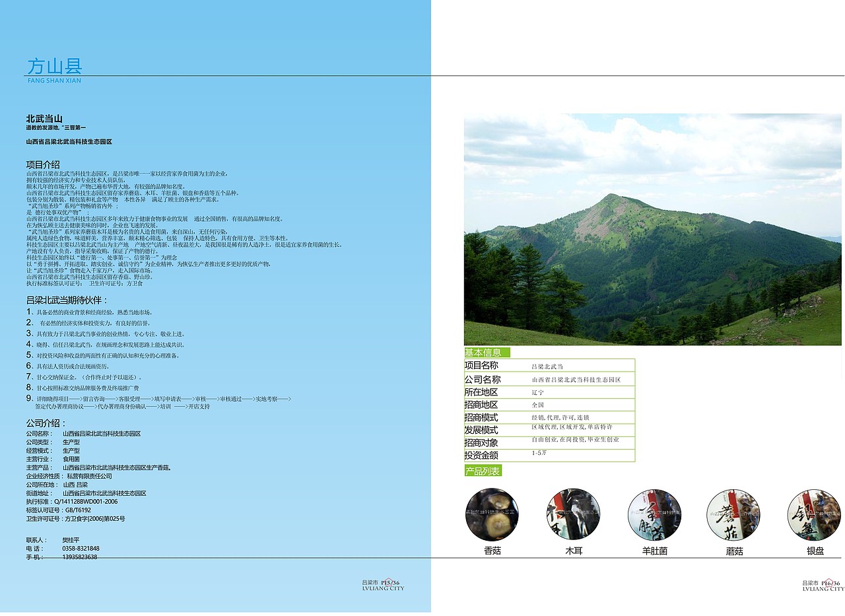Viewport: 845px width, 616px height.
Task: Click the 经销,代理,许可,连锁 table value
Action: 560,418
